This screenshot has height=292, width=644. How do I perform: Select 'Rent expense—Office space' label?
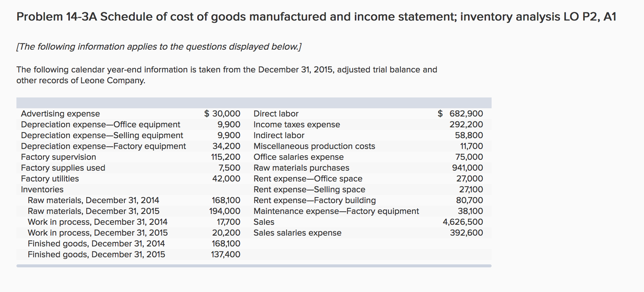[308, 178]
